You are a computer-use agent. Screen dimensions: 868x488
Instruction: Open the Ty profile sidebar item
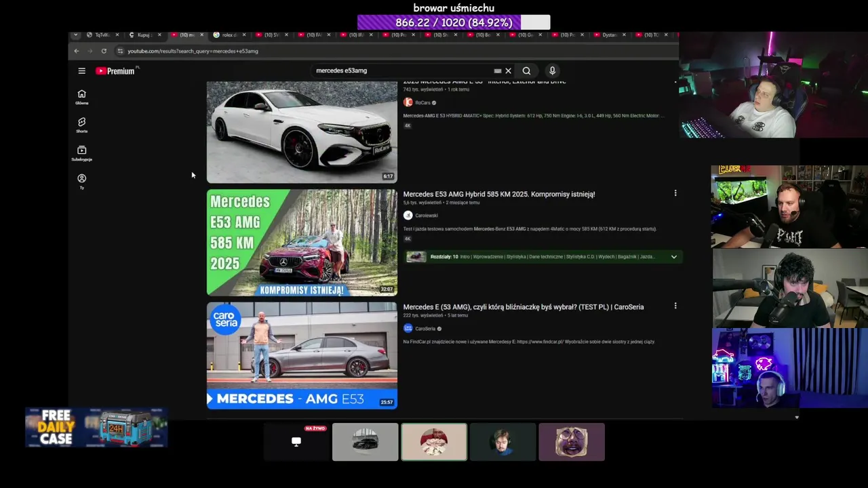pos(81,181)
